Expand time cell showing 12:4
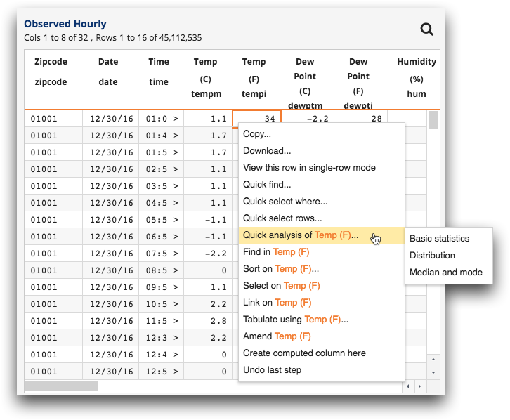Image resolution: width=510 pixels, height=420 pixels. [176, 355]
